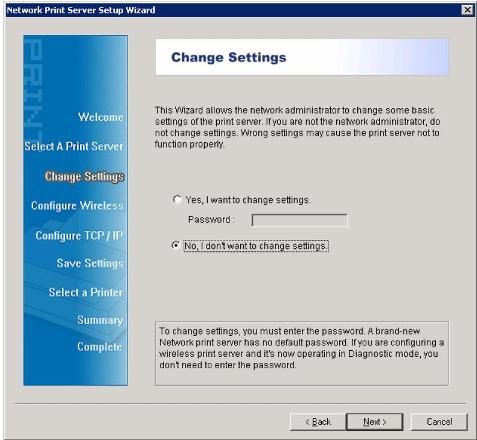The height and width of the screenshot is (440, 477).
Task: Click the password information note box
Action: coord(302,353)
